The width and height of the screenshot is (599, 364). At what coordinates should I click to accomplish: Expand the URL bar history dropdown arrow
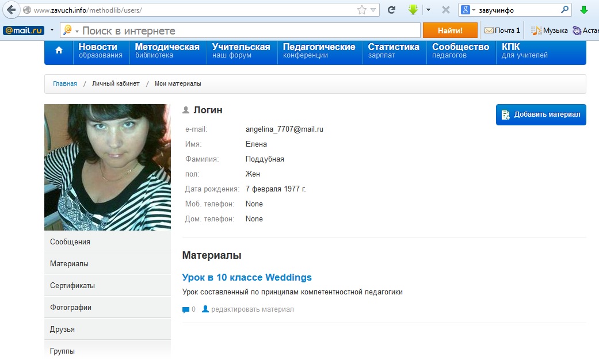373,10
